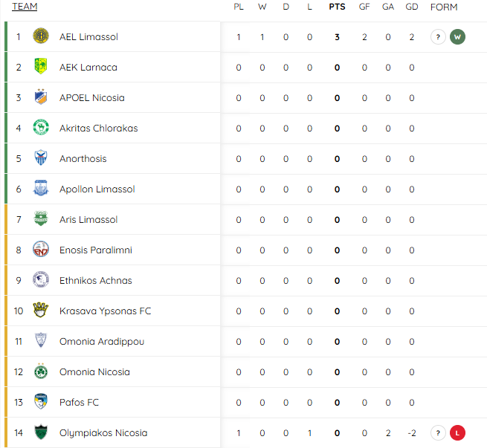Click the Pafos FC club crest
Screen dimensions: 487x448
coord(41,401)
